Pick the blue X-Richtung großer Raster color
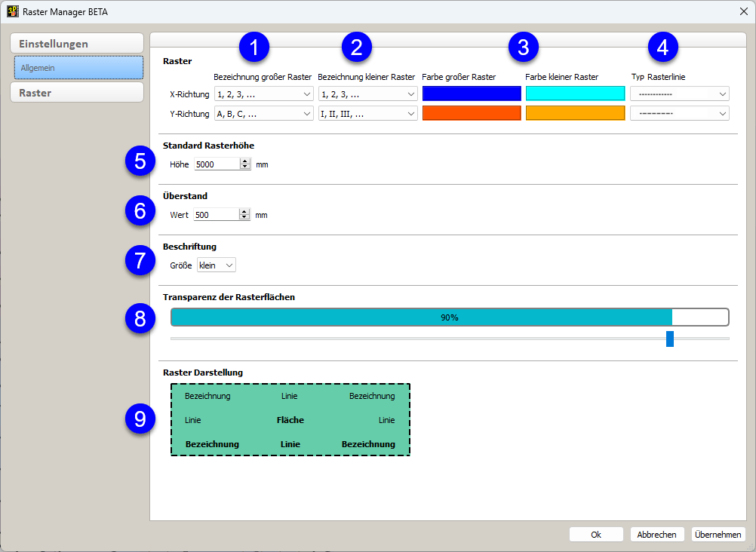 472,94
